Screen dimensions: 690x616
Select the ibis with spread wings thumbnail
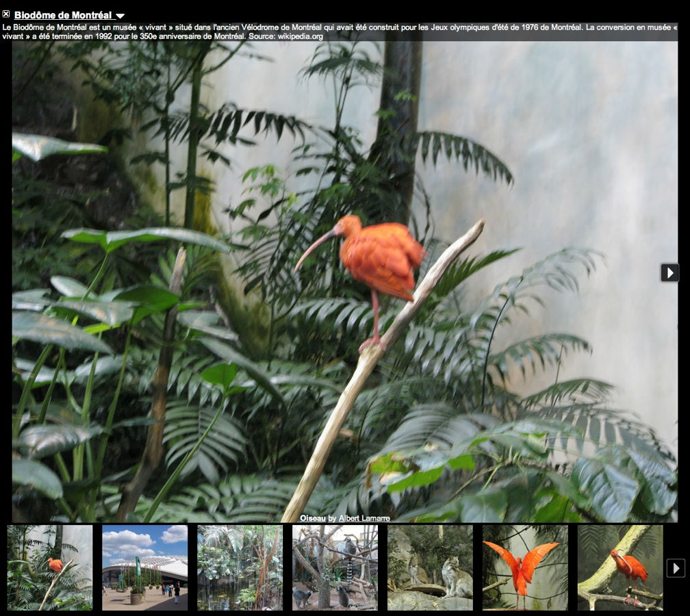525,567
